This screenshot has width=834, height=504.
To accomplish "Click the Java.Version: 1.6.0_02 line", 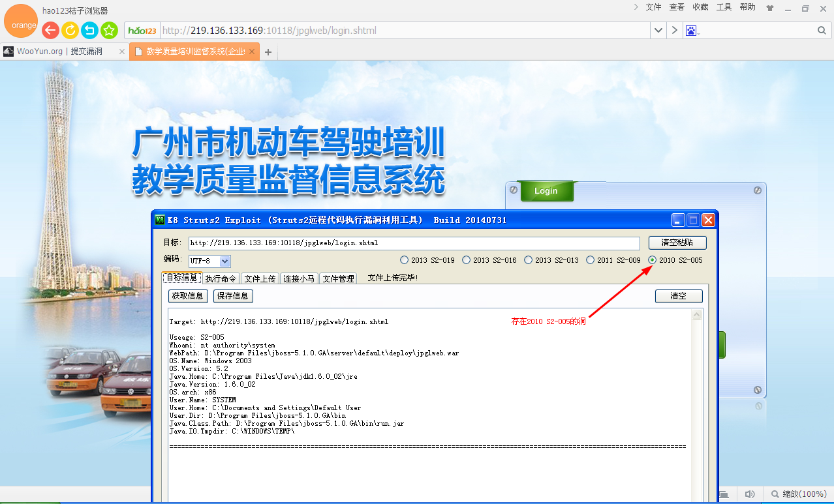I will click(x=212, y=384).
